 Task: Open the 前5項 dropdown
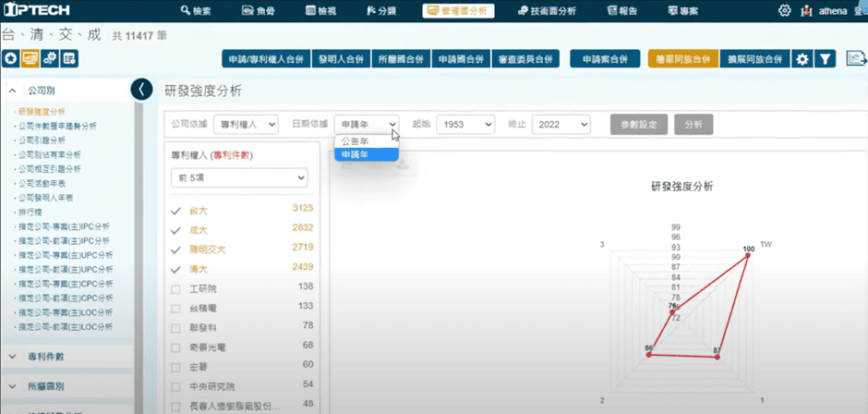point(238,177)
